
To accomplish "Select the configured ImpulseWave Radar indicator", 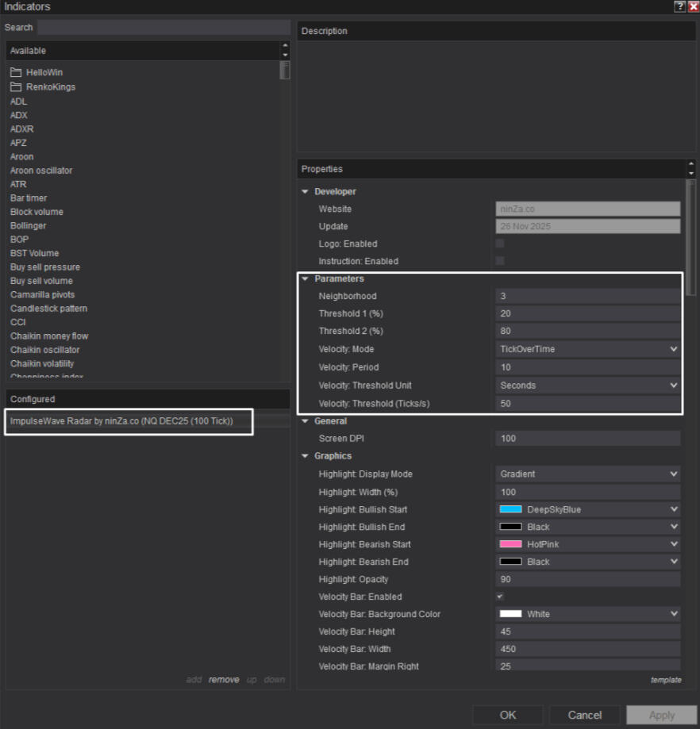I will (121, 420).
